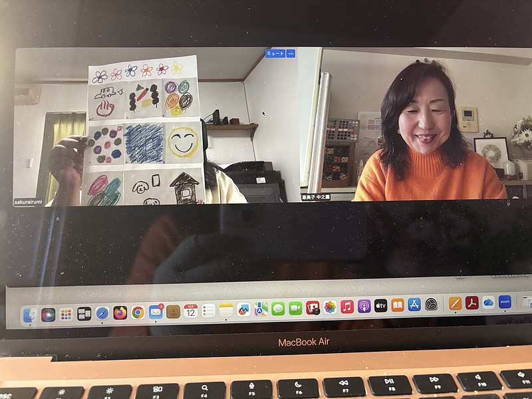Image resolution: width=532 pixels, height=399 pixels.
Task: Open FaceTime from the Dock
Action: [295, 308]
